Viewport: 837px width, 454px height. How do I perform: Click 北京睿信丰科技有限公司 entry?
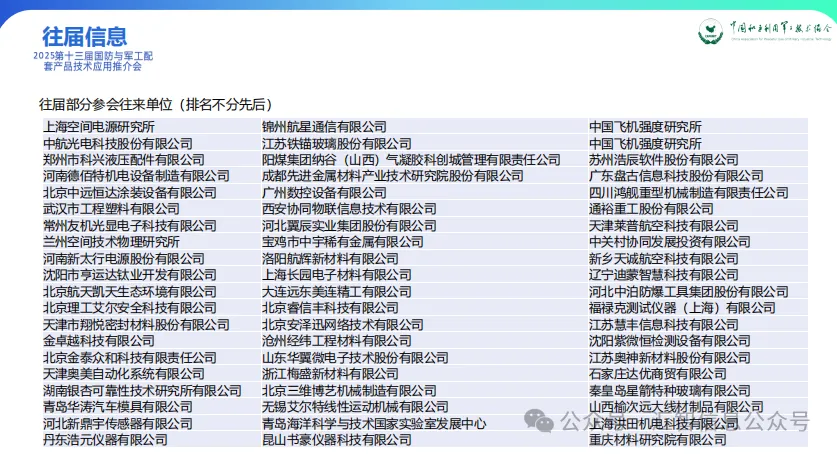pos(330,308)
